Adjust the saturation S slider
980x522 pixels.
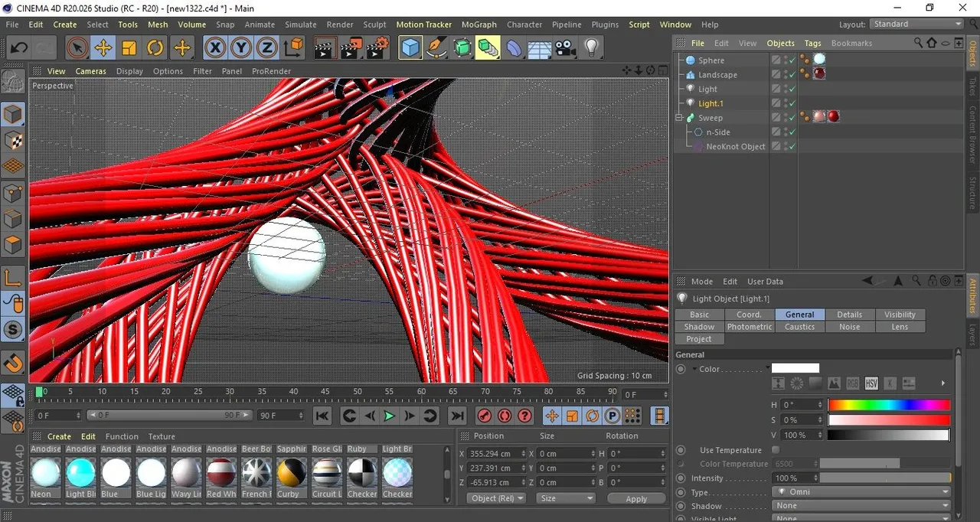[889, 420]
